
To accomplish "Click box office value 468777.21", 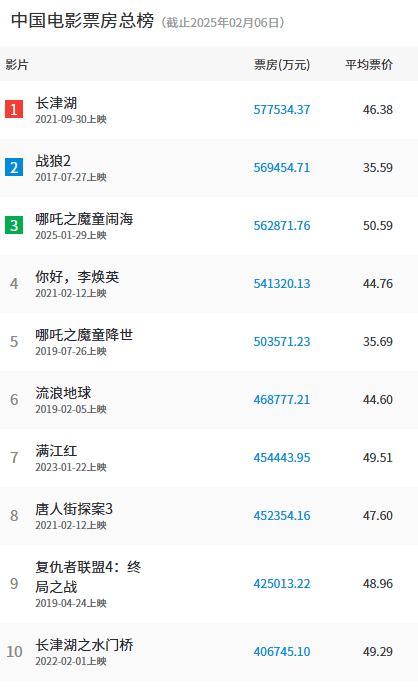I will (282, 400).
